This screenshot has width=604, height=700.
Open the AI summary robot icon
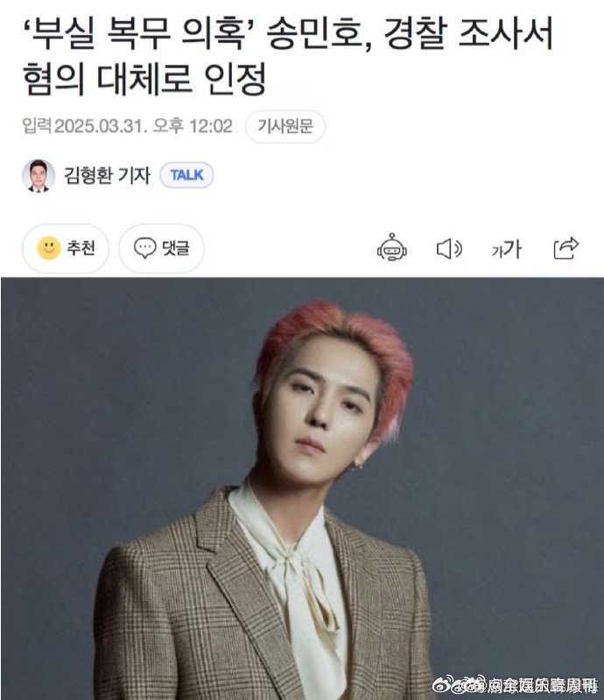coord(392,248)
